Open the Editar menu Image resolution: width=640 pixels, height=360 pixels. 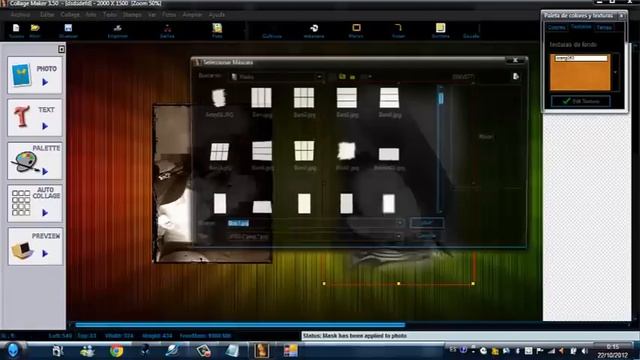[47, 14]
